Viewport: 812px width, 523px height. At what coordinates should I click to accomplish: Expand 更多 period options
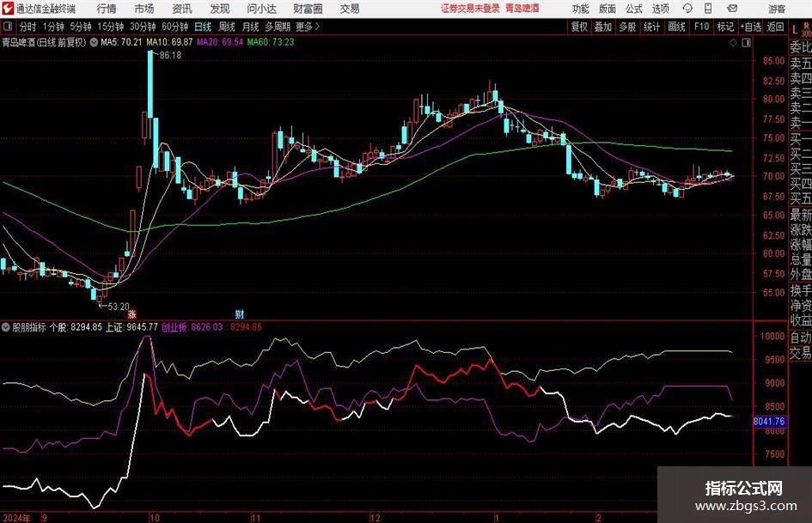click(308, 27)
